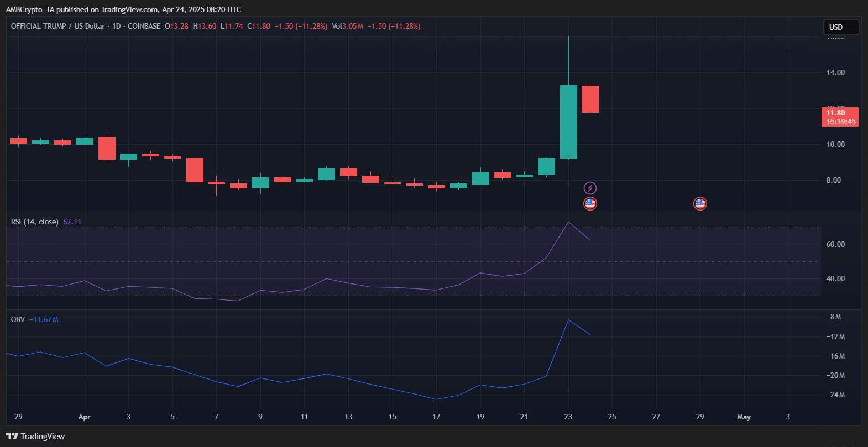
Task: Click the close price C11.80
Action: (259, 26)
